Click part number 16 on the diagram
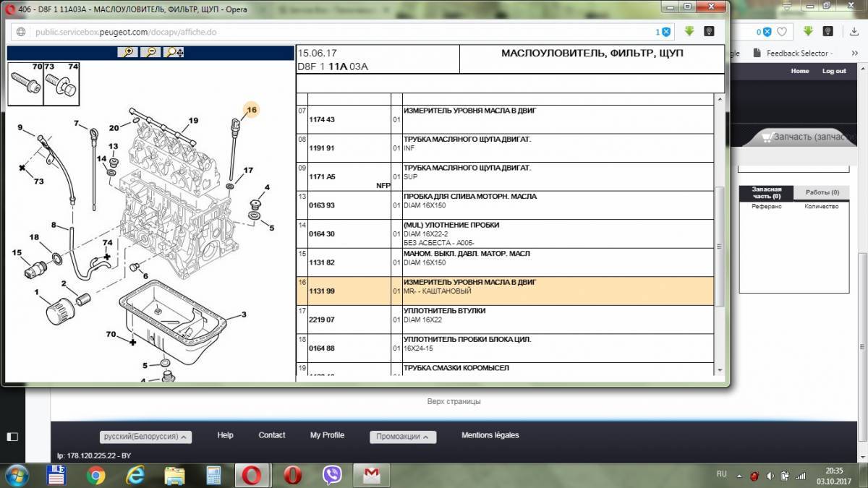 [x=251, y=110]
